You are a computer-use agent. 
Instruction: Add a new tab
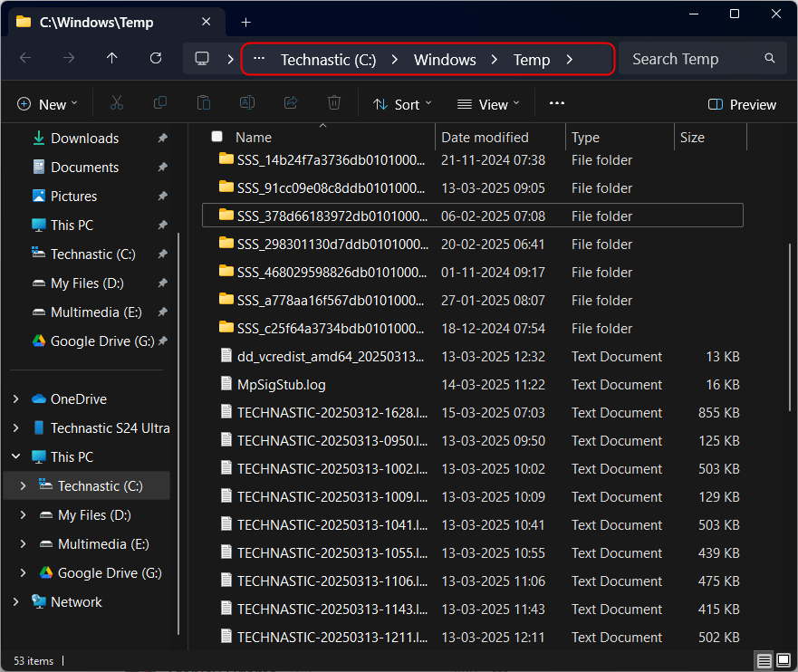coord(245,22)
